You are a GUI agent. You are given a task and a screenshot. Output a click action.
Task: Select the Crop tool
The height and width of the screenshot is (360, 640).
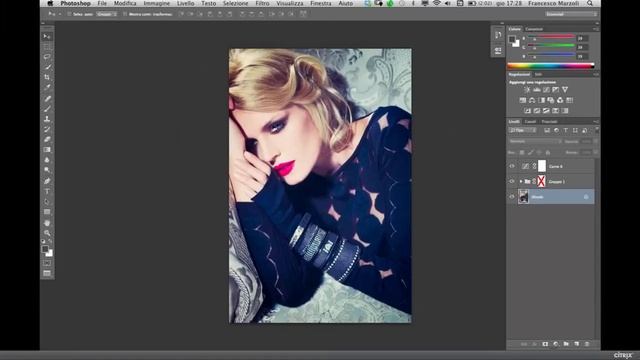click(x=47, y=77)
